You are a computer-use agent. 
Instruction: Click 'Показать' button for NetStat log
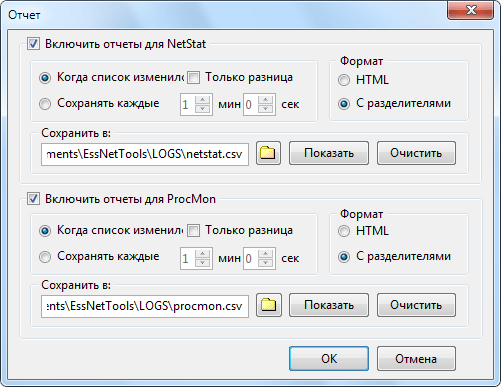[x=329, y=153]
